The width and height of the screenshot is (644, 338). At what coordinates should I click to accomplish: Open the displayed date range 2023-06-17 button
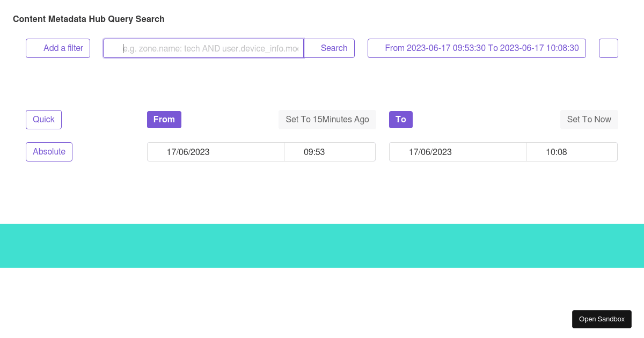click(477, 48)
